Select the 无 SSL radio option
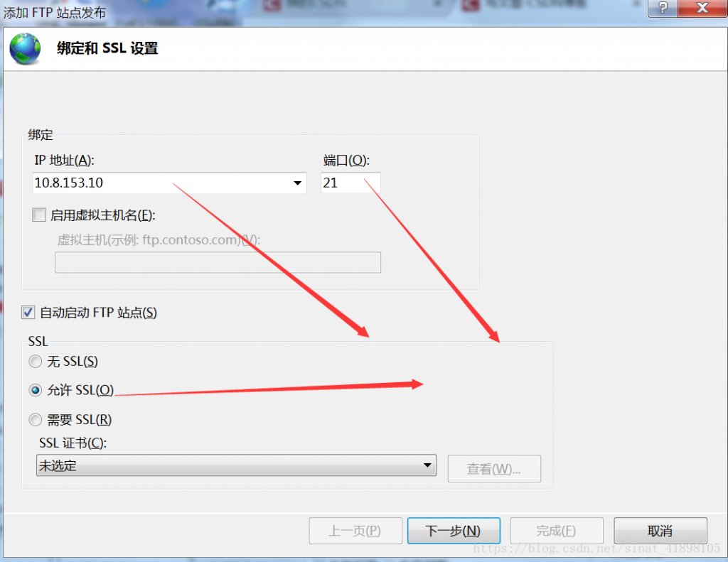The height and width of the screenshot is (562, 728). [x=36, y=362]
